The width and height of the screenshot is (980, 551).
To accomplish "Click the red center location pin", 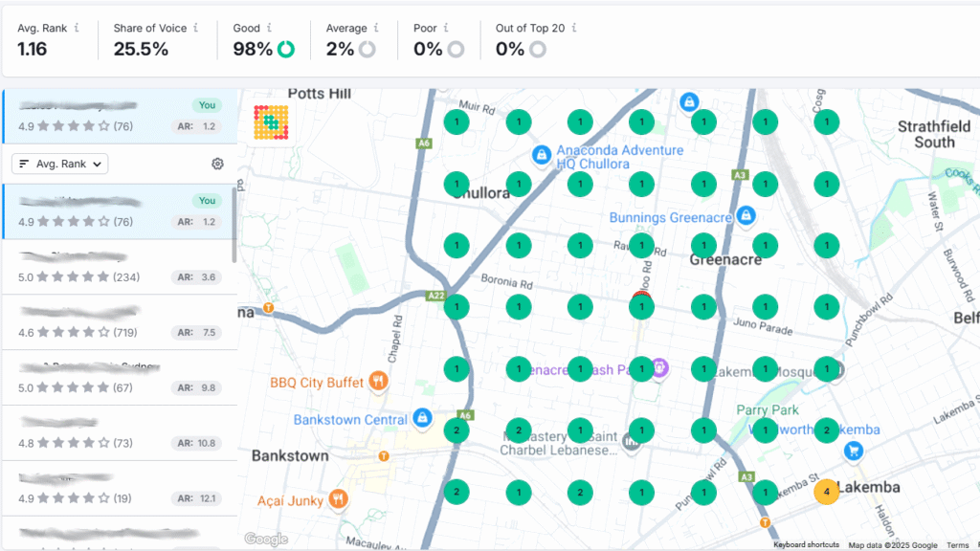I will click(x=641, y=298).
